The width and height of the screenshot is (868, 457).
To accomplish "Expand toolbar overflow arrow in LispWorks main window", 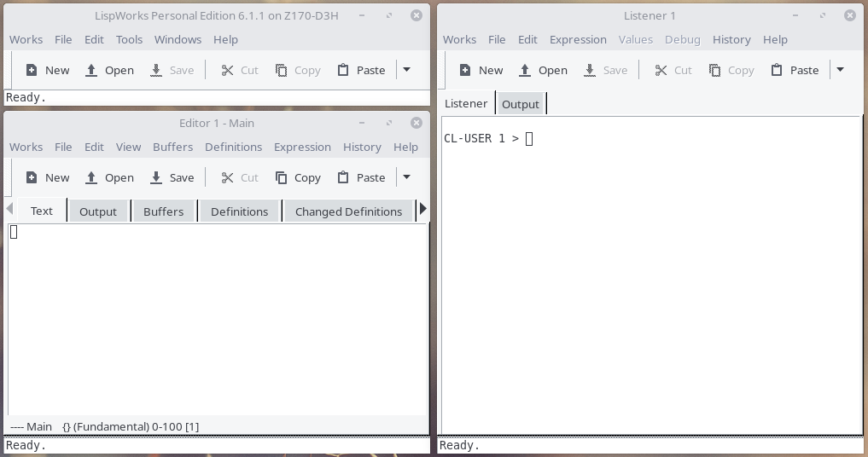I will 407,70.
